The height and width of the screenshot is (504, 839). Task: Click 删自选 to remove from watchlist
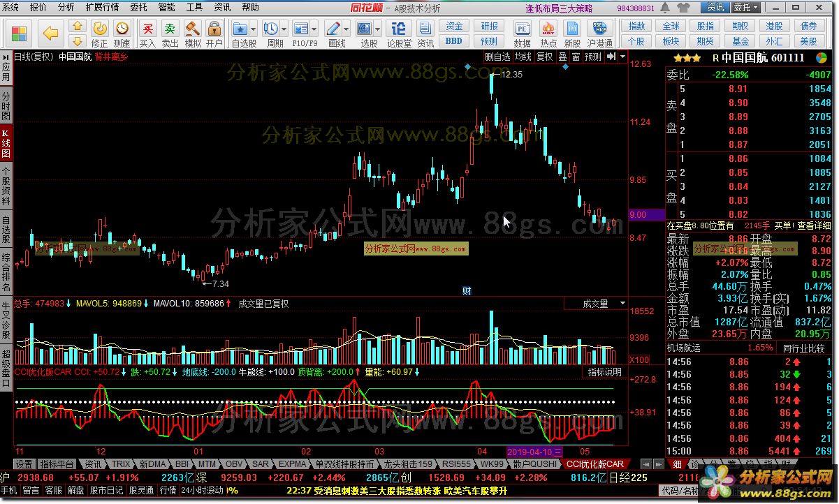(497, 57)
